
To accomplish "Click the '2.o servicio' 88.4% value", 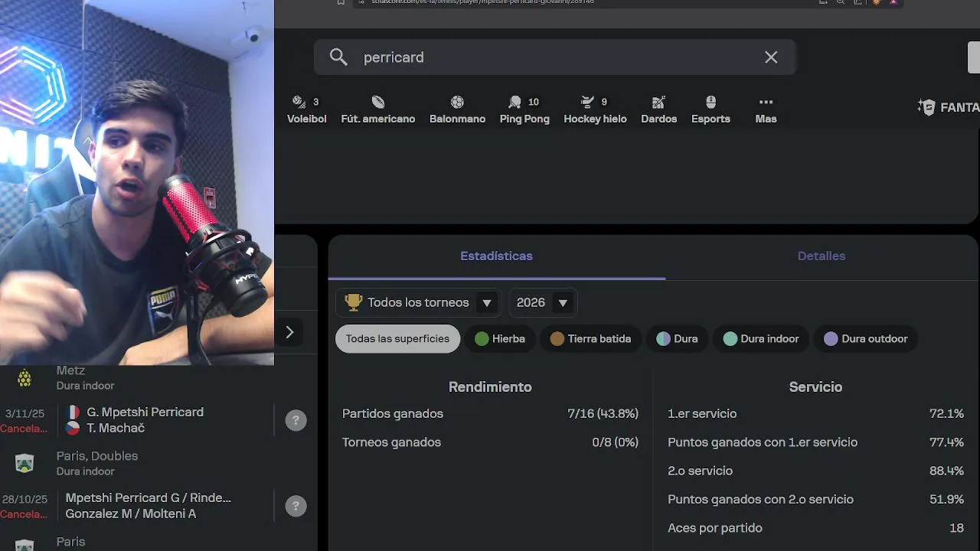I will coord(946,471).
